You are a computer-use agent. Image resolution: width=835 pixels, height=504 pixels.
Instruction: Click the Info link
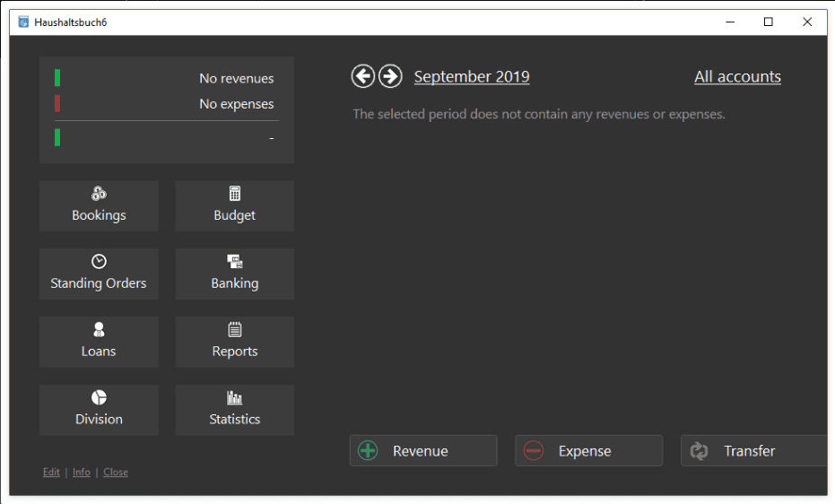click(81, 472)
